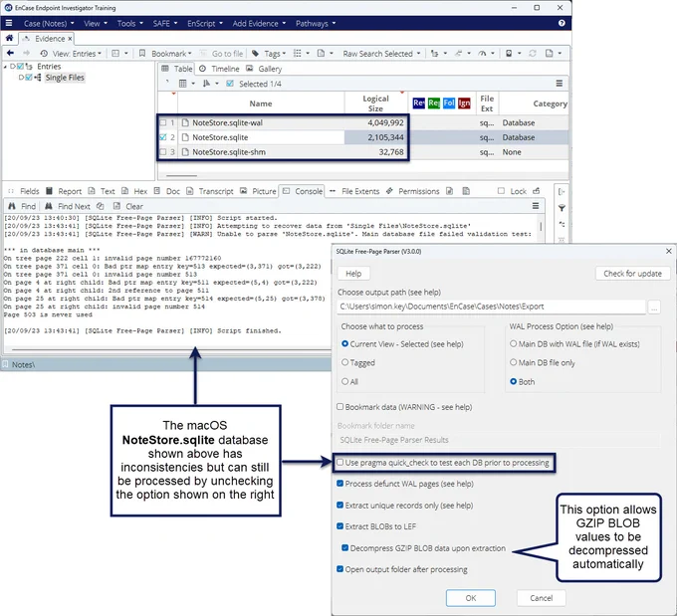Click the Fol tag badge in header
The image size is (677, 616).
449,103
